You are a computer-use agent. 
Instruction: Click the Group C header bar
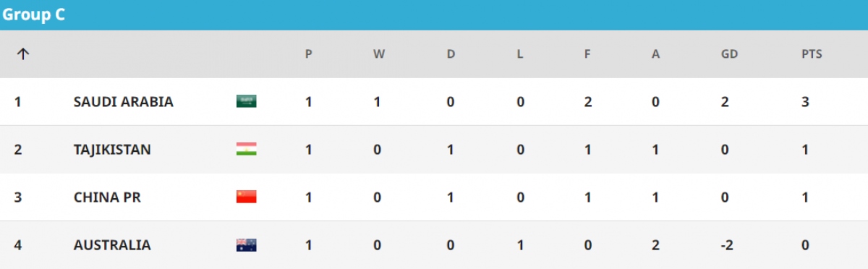(434, 14)
